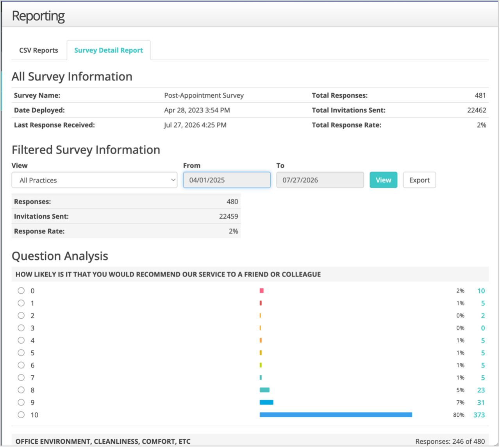Click the Reporting page title
This screenshot has width=500, height=448.
[38, 16]
